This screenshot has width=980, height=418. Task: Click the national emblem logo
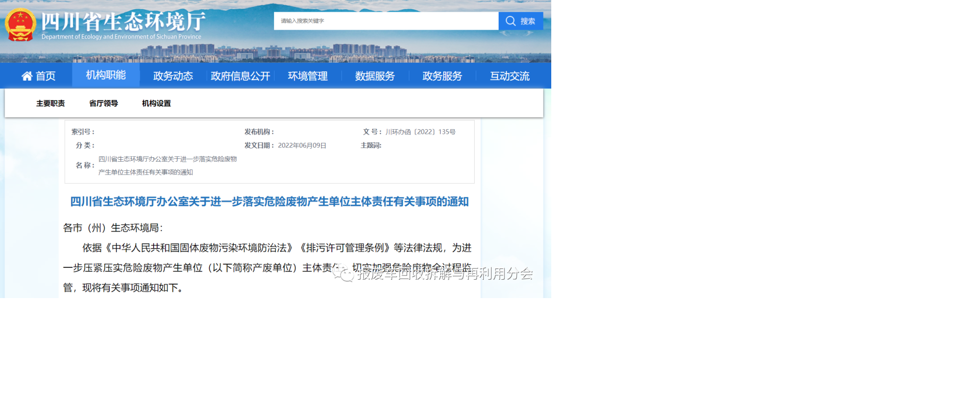(20, 25)
